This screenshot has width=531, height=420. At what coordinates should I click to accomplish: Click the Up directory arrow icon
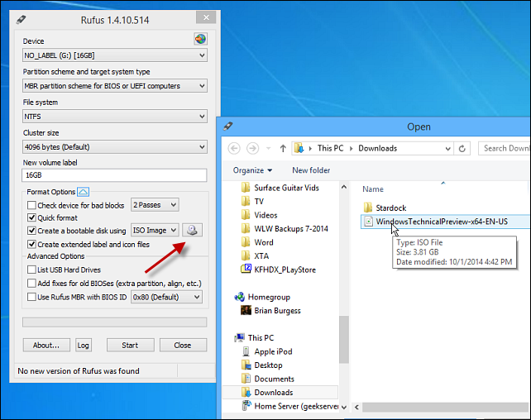(x=284, y=149)
